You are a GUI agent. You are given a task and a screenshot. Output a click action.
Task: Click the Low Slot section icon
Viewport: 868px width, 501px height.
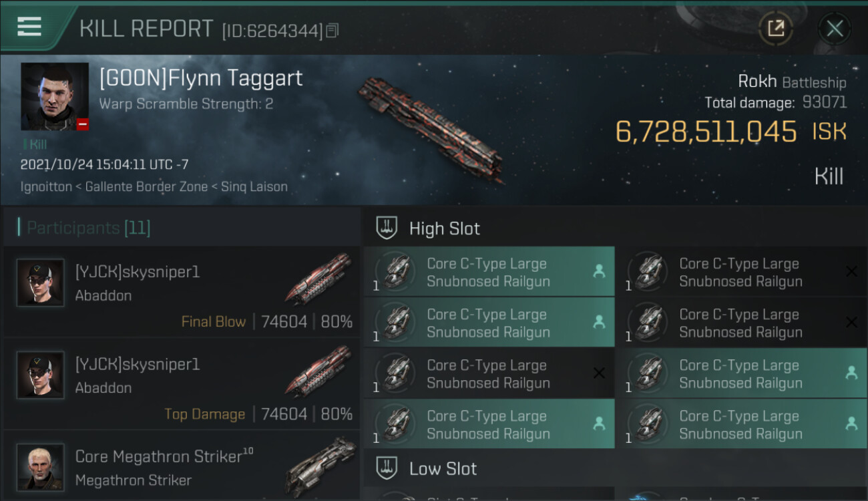pos(387,468)
